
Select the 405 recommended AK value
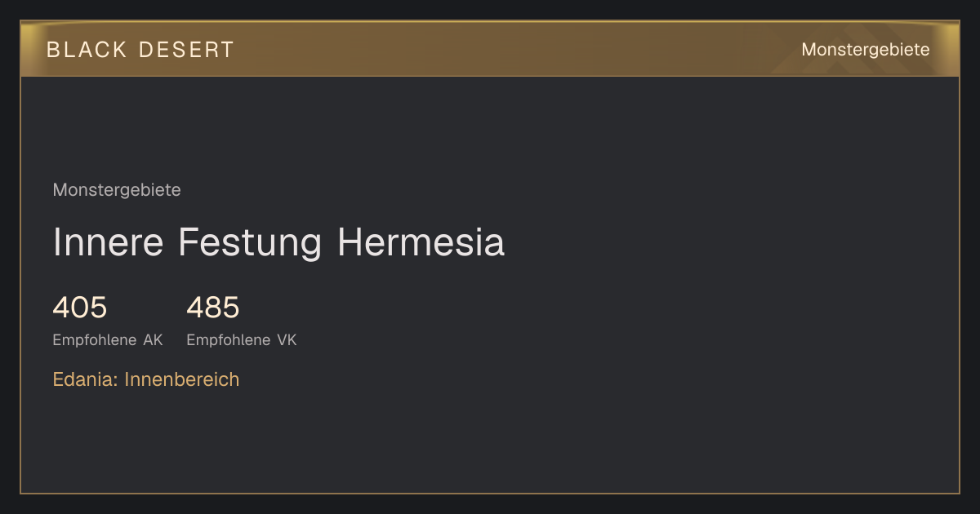tap(80, 308)
